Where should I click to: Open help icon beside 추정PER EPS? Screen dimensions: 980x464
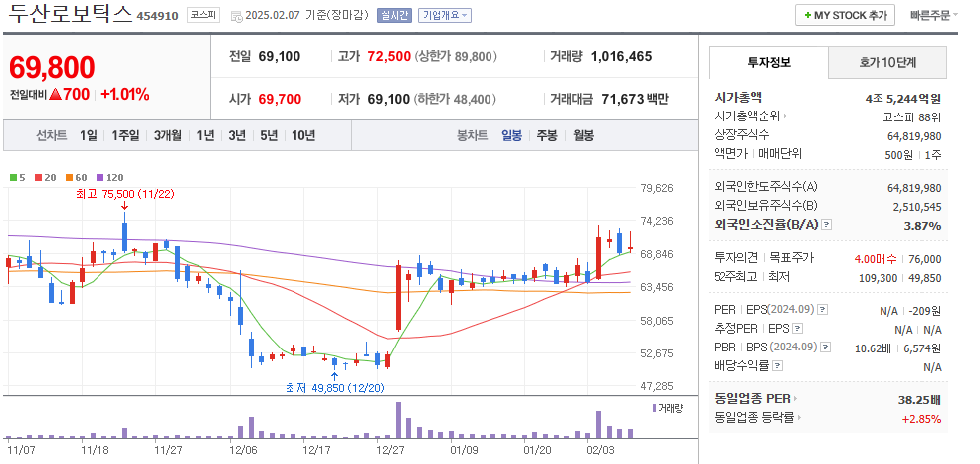797,329
